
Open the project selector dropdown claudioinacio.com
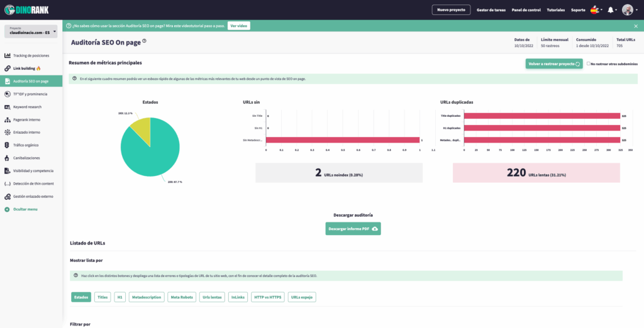pos(31,31)
